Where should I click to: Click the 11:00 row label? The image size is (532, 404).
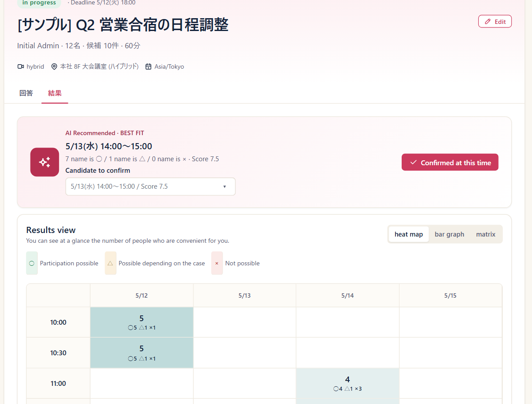[x=58, y=384]
